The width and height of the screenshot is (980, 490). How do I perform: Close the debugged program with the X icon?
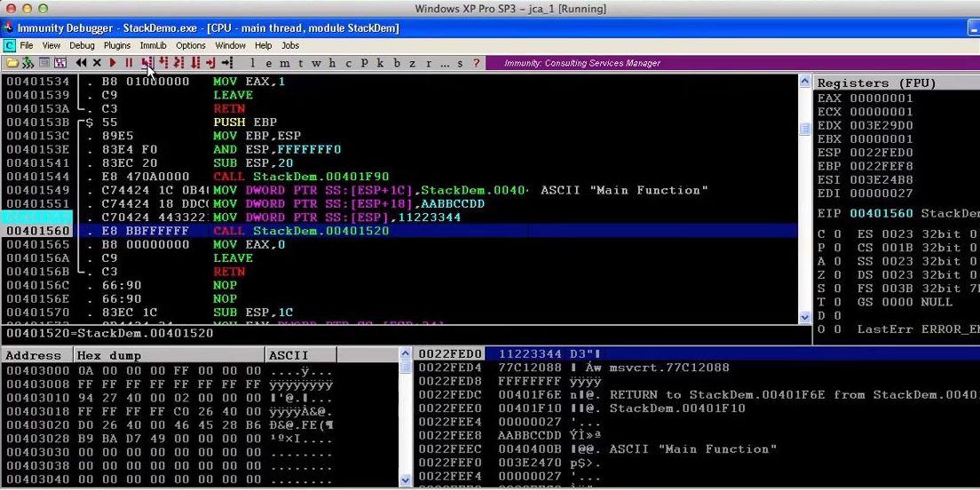click(x=97, y=62)
